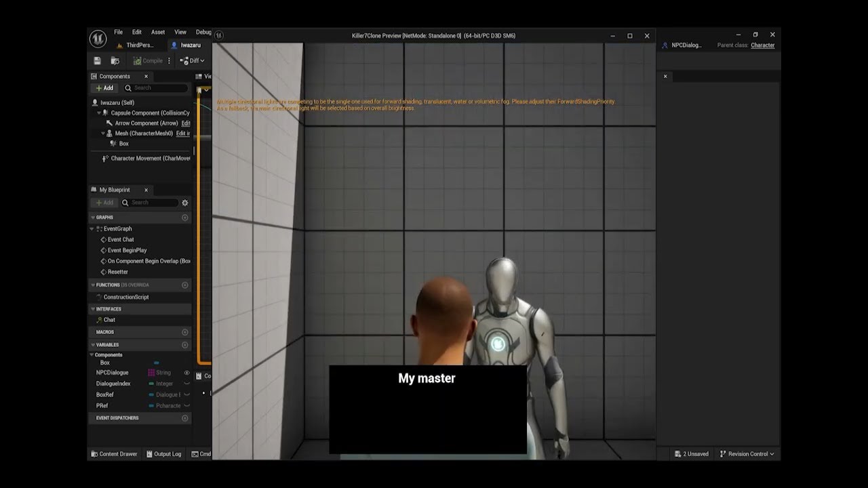Open the Content Drawer
The image size is (868, 488).
114,454
